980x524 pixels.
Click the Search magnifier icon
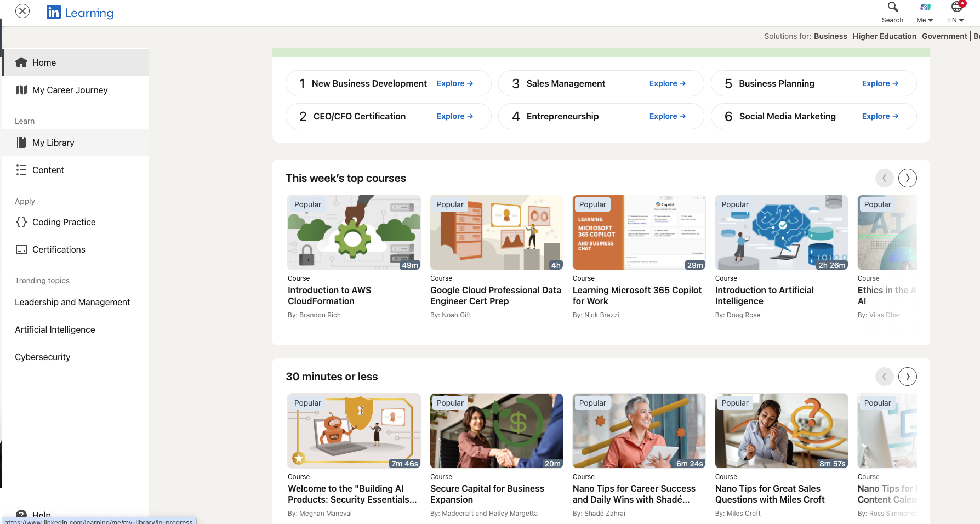892,7
